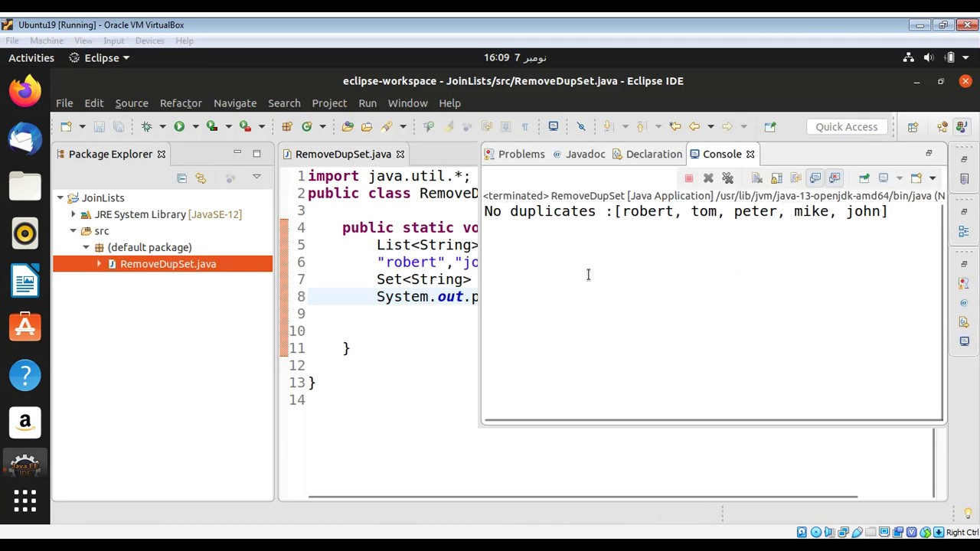980x551 pixels.
Task: Click the green Run button in toolbar
Action: pyautogui.click(x=179, y=126)
